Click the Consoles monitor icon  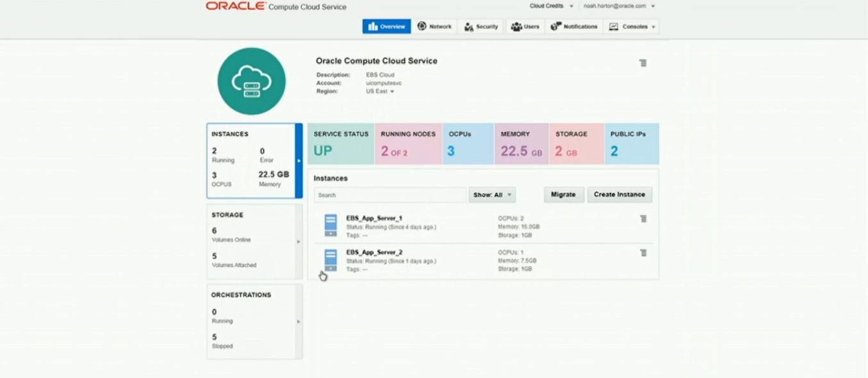(614, 27)
